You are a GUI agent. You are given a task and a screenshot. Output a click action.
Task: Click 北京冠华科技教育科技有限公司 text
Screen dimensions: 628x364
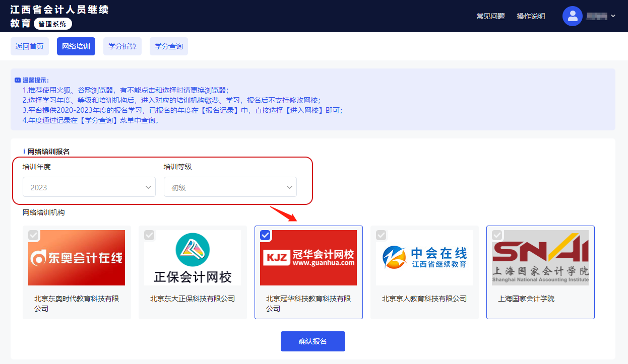(308, 304)
